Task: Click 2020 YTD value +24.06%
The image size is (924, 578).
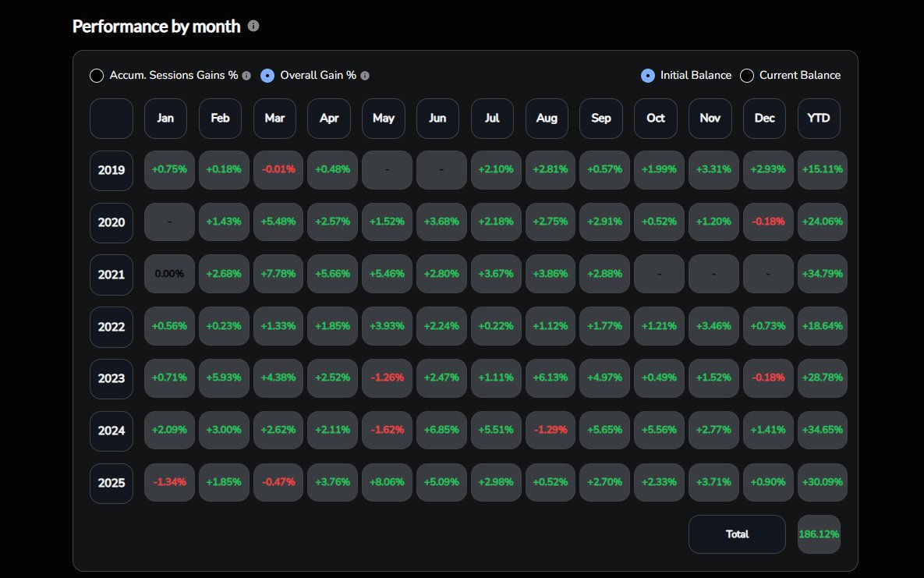Action: coord(823,222)
